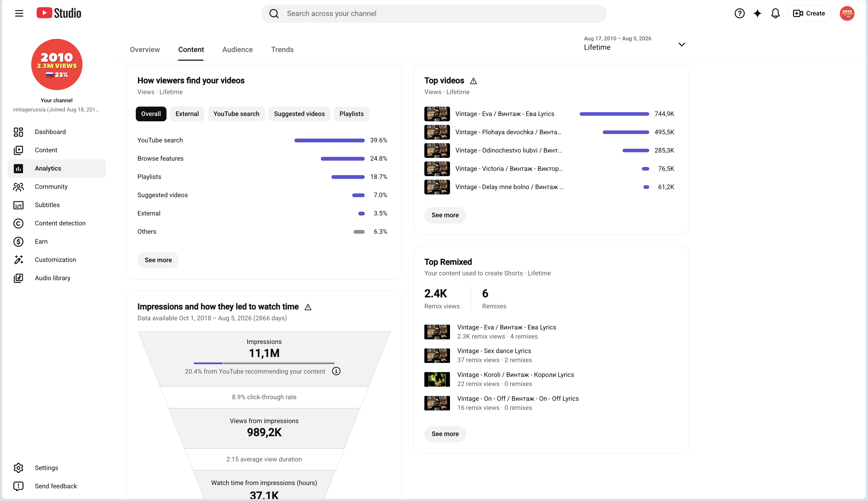The width and height of the screenshot is (868, 501).
Task: Click the Customization magic wand icon
Action: click(18, 260)
